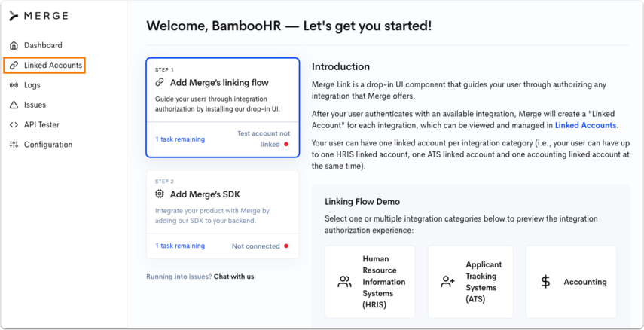The image size is (644, 330).
Task: Click the Chat with us link
Action: [233, 277]
